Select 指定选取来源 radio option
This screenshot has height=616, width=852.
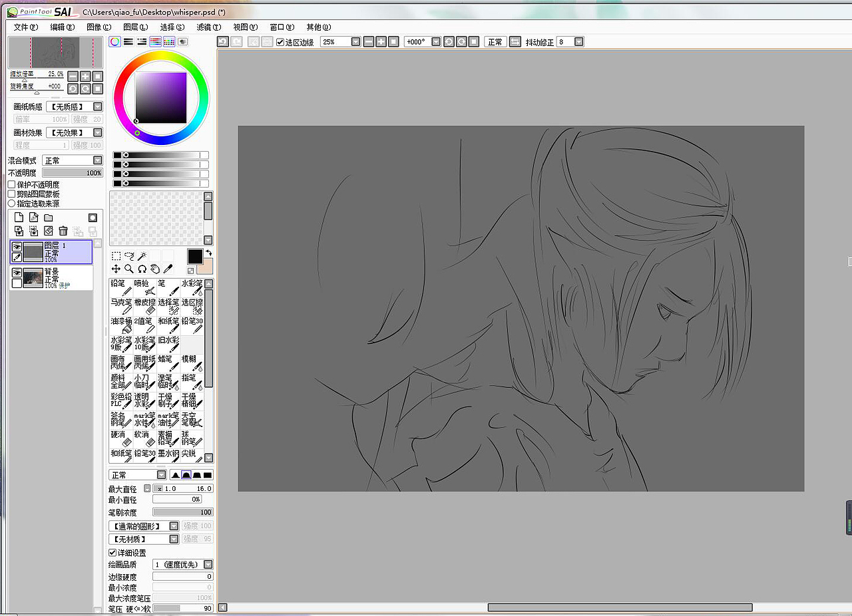(x=11, y=204)
